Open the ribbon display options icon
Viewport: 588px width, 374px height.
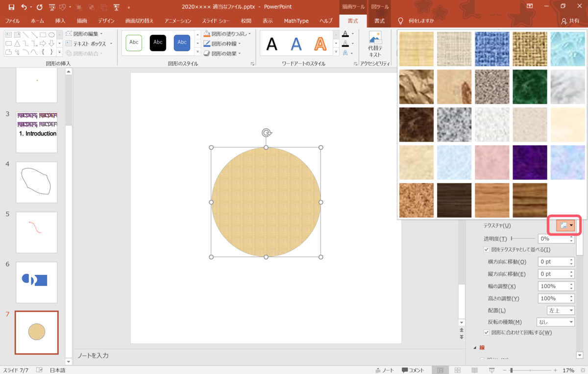530,6
